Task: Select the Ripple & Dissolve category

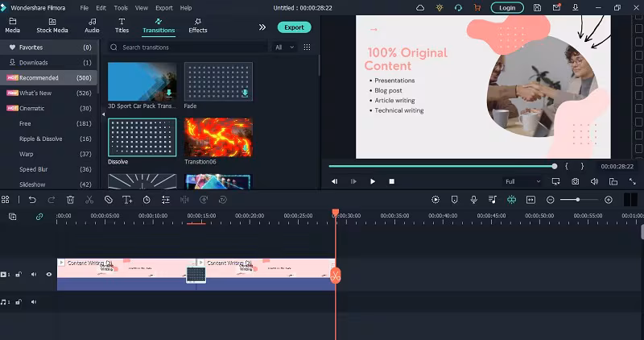Action: tap(49, 139)
